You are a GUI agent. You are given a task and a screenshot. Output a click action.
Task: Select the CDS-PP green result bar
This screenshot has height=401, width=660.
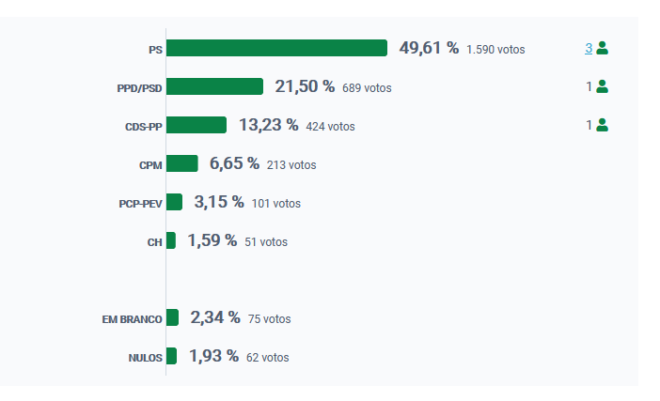(196, 125)
